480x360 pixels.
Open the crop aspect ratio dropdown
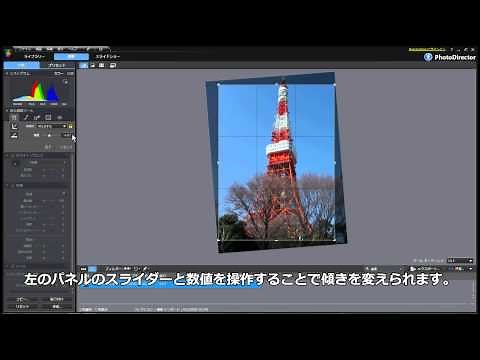[52, 126]
